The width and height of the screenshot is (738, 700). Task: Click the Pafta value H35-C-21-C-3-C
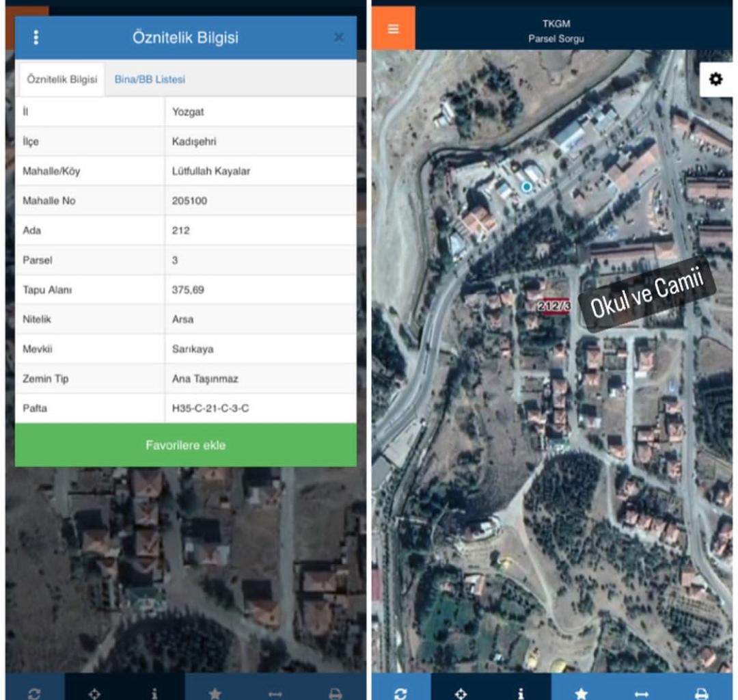click(210, 408)
